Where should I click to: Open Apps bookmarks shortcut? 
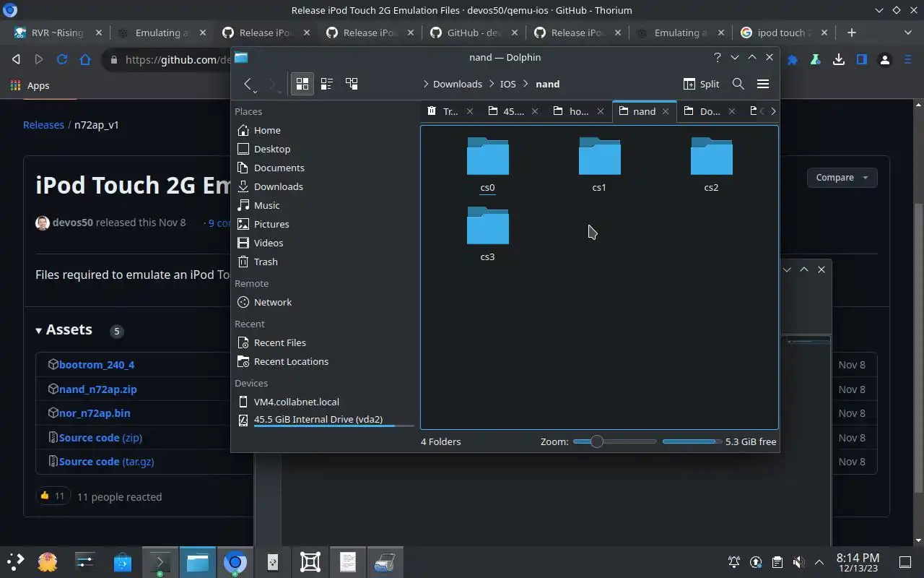coord(30,85)
